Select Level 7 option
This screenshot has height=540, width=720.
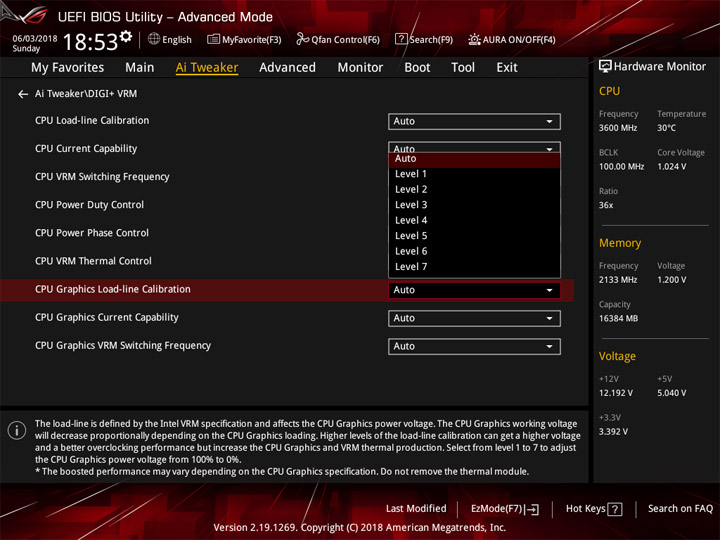pos(474,267)
